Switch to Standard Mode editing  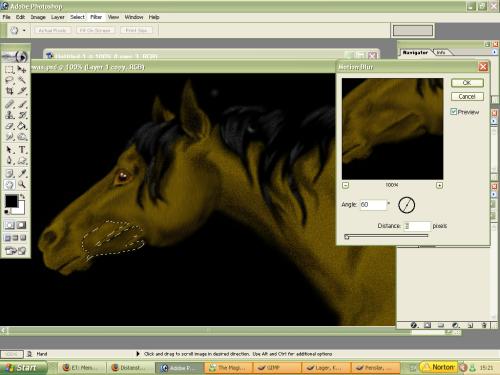(10, 225)
